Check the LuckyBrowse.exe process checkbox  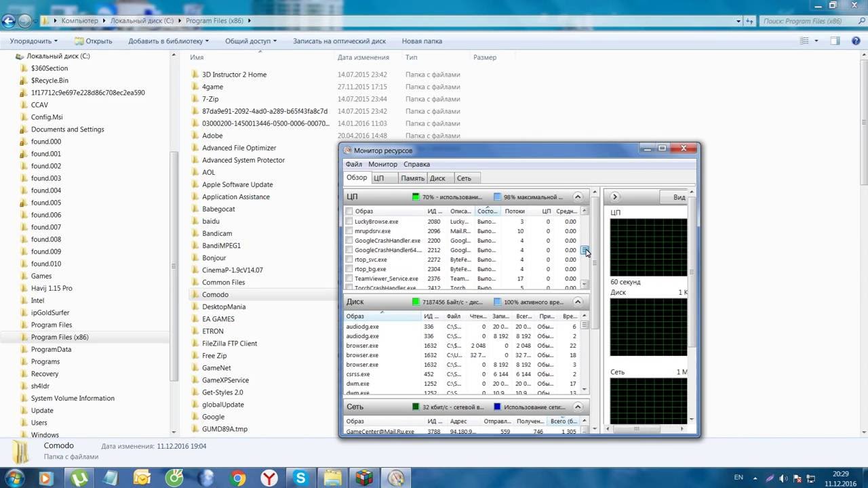pyautogui.click(x=349, y=222)
